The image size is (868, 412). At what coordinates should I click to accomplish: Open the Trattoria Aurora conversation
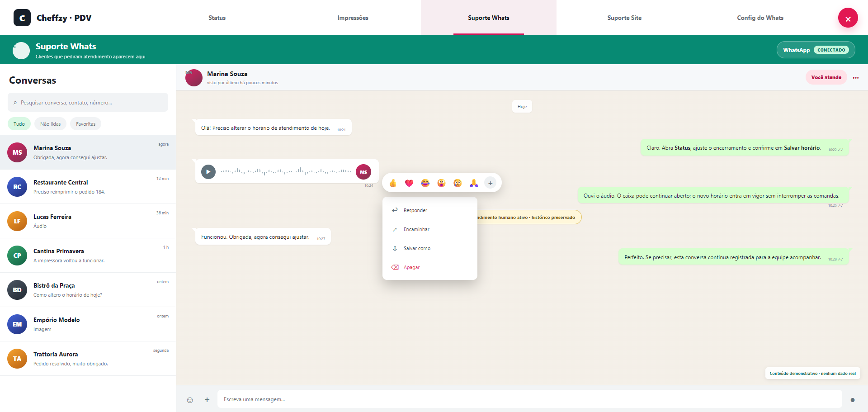88,359
